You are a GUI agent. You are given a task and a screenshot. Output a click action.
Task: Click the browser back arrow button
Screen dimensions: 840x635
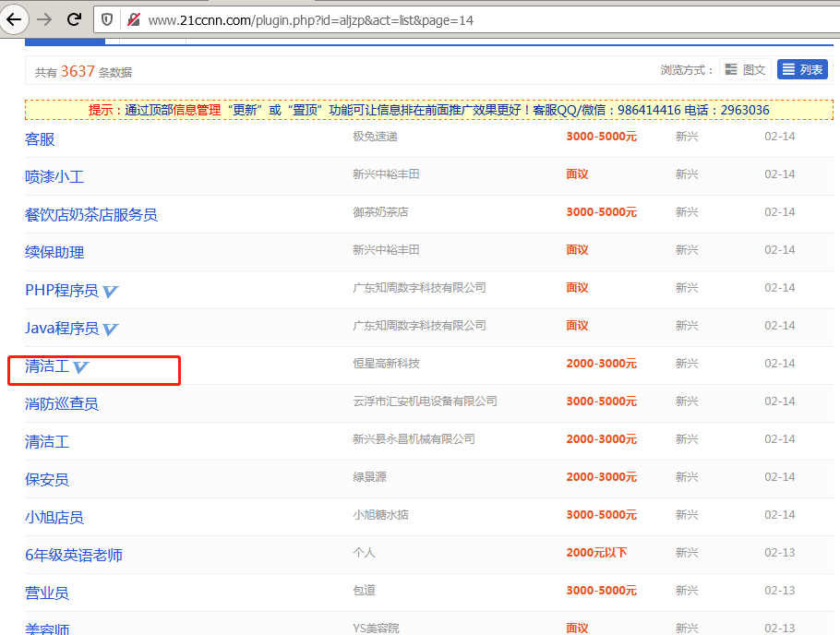[x=15, y=19]
